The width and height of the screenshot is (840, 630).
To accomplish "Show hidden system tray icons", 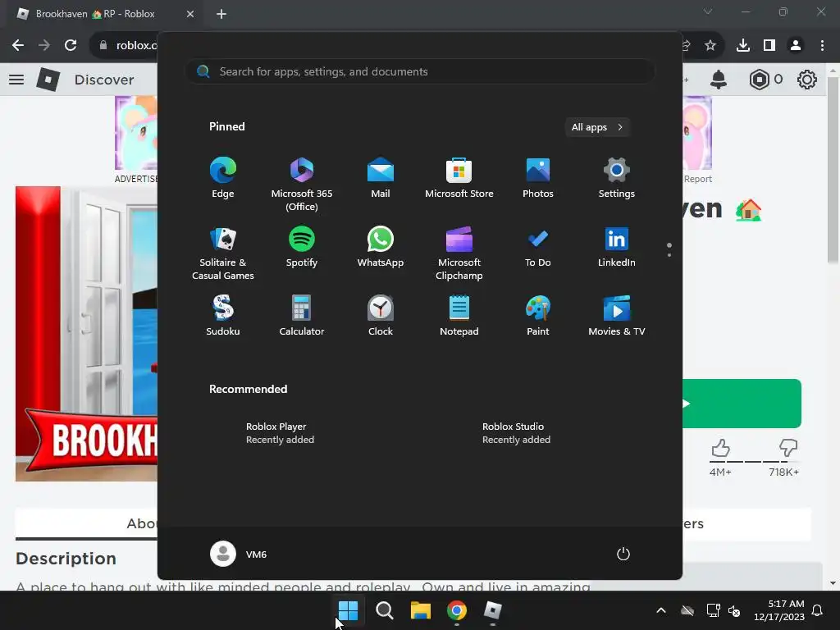I will pyautogui.click(x=661, y=610).
